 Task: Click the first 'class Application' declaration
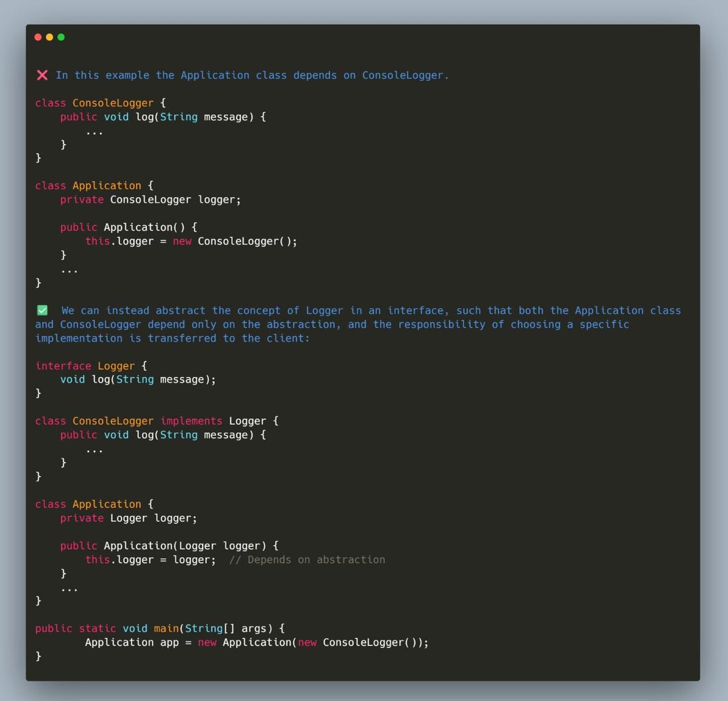pos(94,186)
